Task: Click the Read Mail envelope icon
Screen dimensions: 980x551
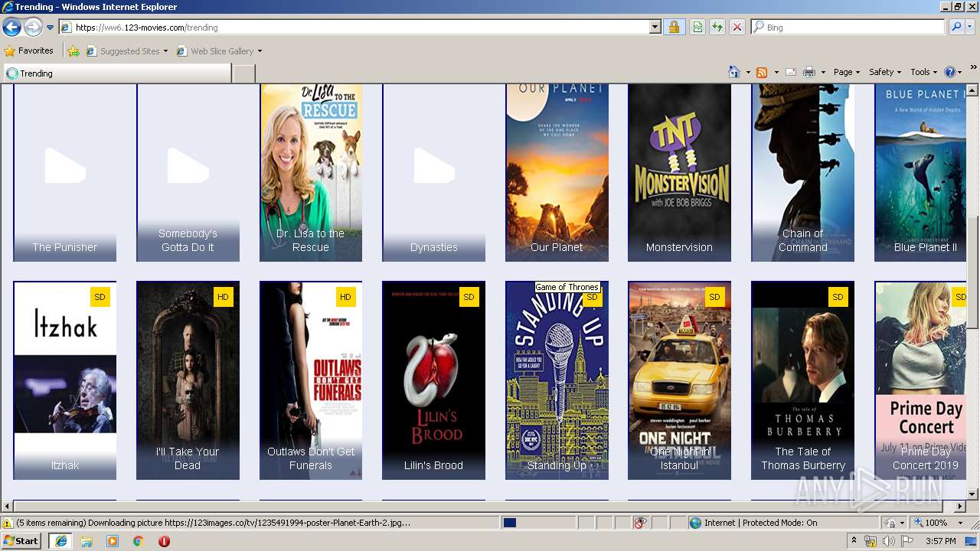Action: pos(791,72)
